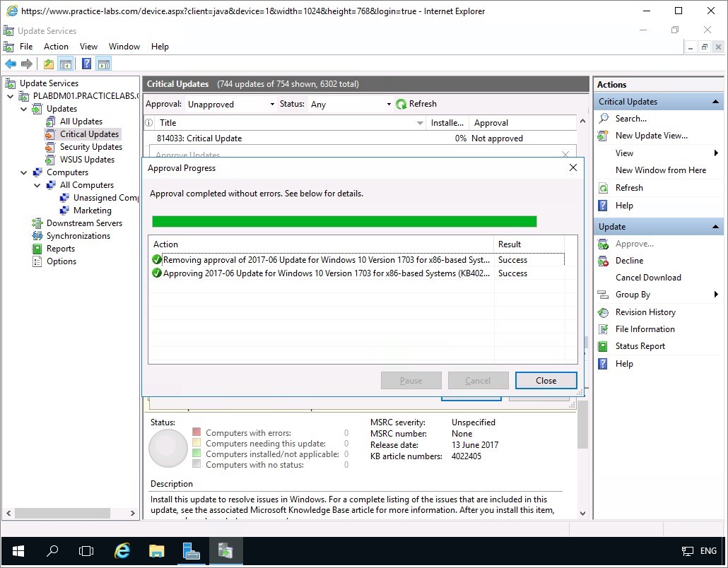Open the Action menu
This screenshot has width=728, height=568.
56,47
